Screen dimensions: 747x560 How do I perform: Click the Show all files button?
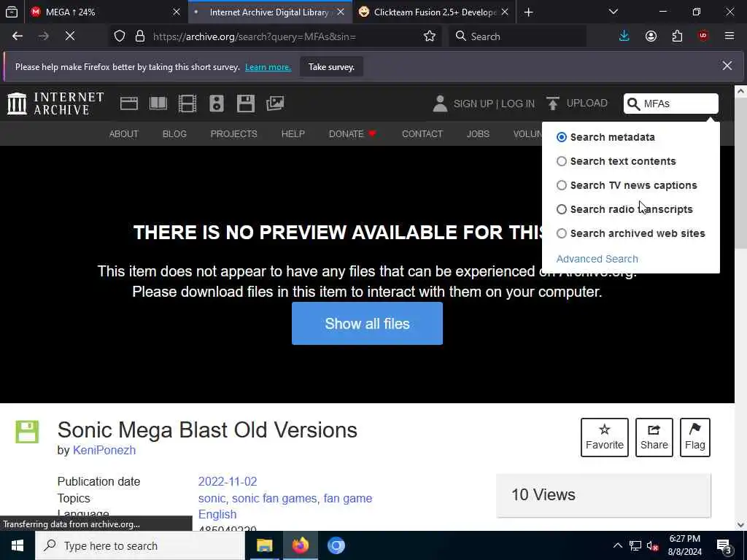[x=368, y=323]
